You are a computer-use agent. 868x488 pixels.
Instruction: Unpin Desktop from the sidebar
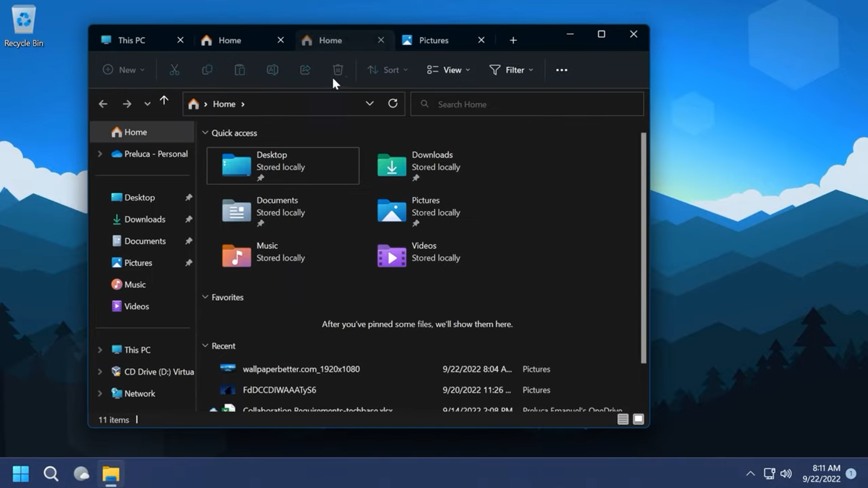pos(188,198)
